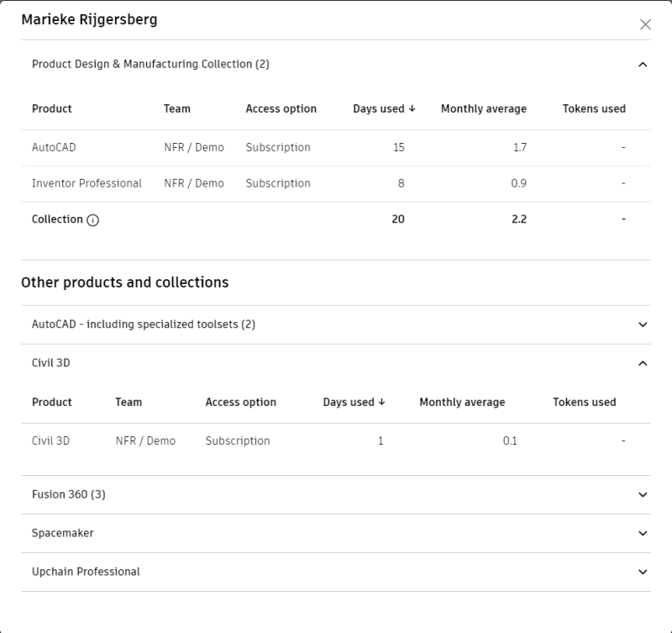Expand the AutoCAD specialized toolsets section
Screen dimensions: 672x633
[641, 323]
